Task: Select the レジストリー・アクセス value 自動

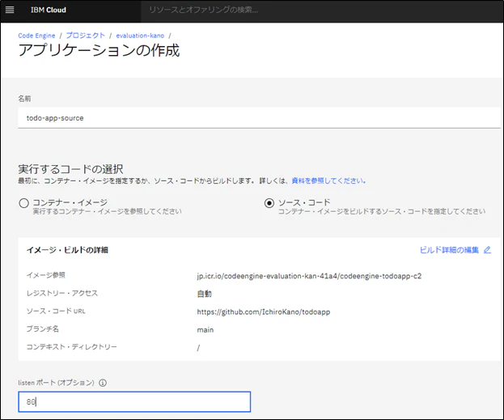Action: coord(204,294)
